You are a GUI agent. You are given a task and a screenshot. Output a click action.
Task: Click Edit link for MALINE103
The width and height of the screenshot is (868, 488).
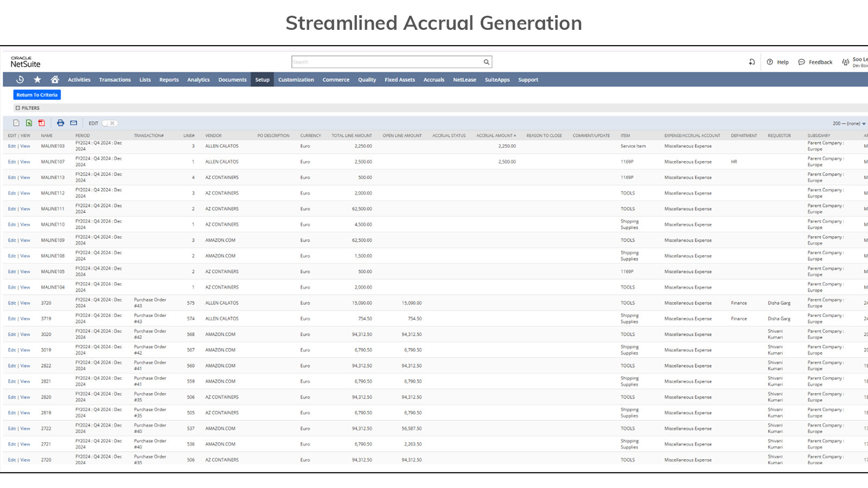[12, 146]
